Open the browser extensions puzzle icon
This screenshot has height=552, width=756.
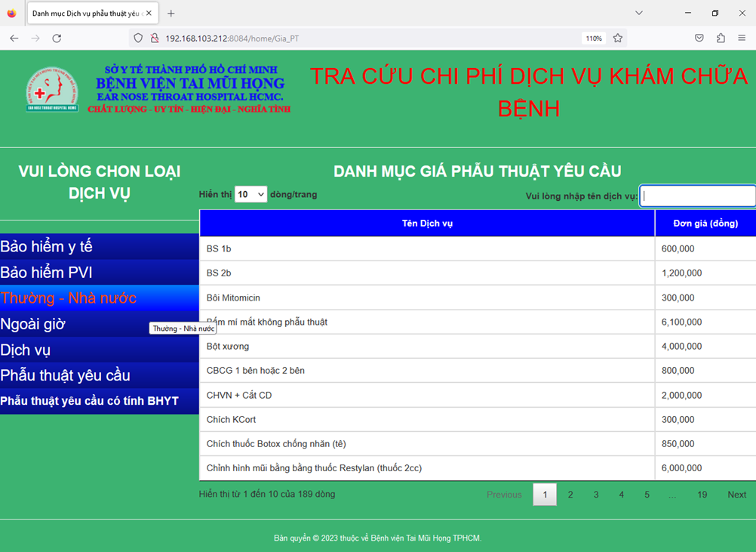click(x=721, y=38)
